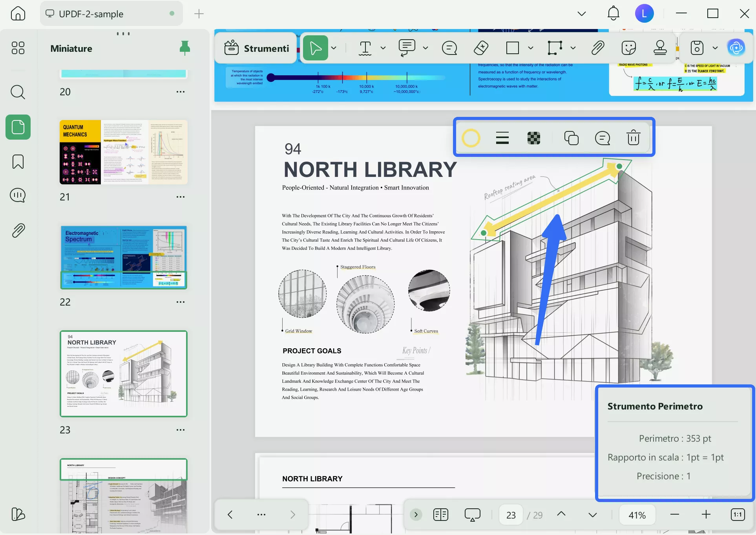756x535 pixels.
Task: Select the page 22 thumbnail
Action: [124, 257]
